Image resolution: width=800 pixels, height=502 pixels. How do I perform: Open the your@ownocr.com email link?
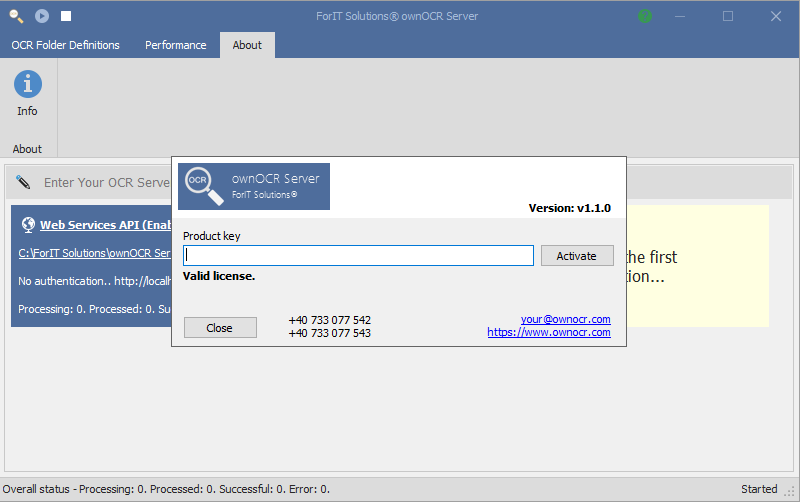(x=565, y=319)
